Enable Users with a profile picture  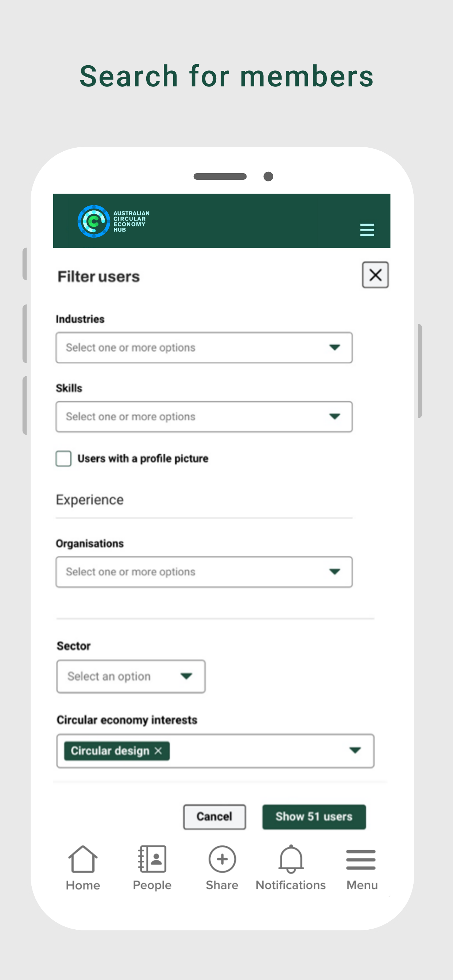pyautogui.click(x=63, y=458)
